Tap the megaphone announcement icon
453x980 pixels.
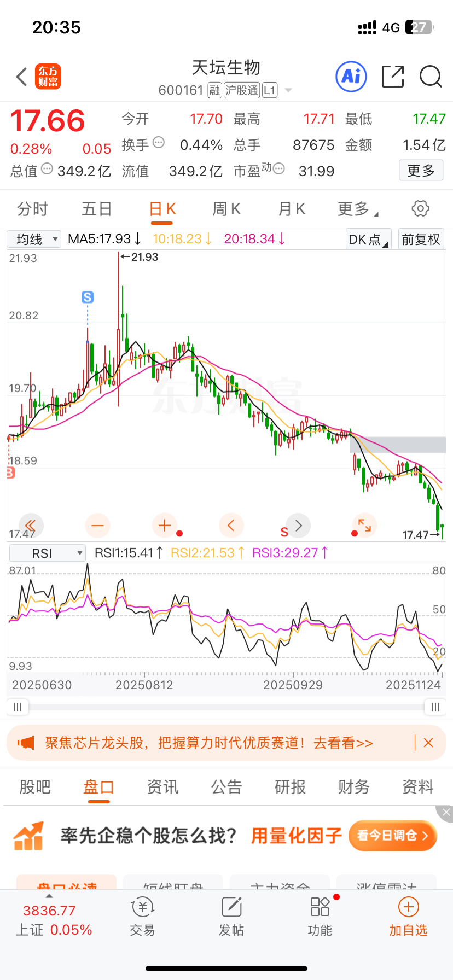[x=26, y=743]
